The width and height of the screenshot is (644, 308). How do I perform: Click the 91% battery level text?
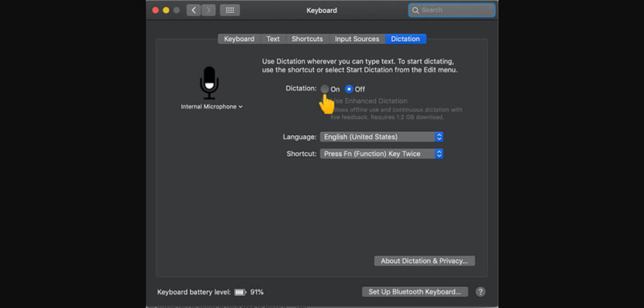point(257,293)
